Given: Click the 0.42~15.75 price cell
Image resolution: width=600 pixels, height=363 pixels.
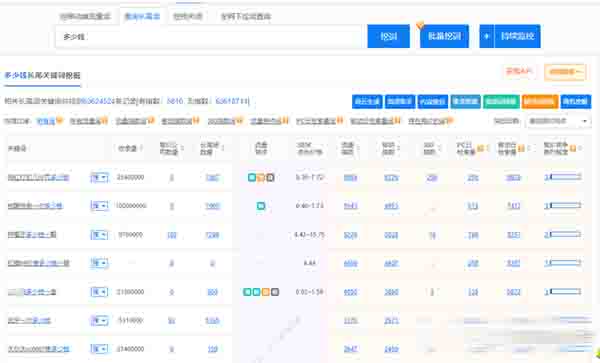Looking at the screenshot, I should tap(310, 234).
